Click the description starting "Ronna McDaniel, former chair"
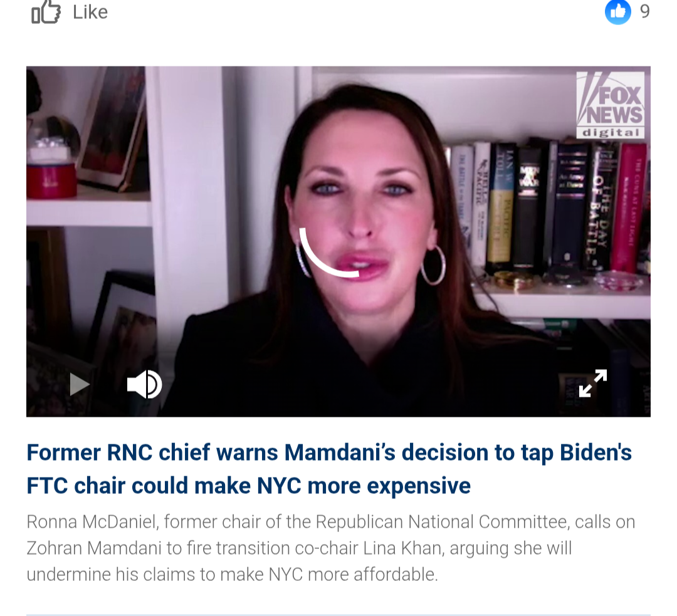Screen dimensions: 677x616 point(331,548)
